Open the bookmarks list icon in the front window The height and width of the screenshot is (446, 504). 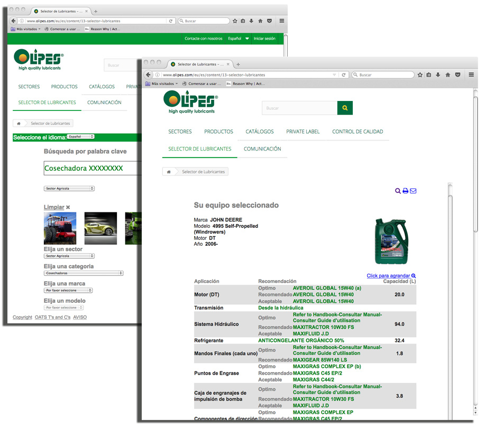429,75
